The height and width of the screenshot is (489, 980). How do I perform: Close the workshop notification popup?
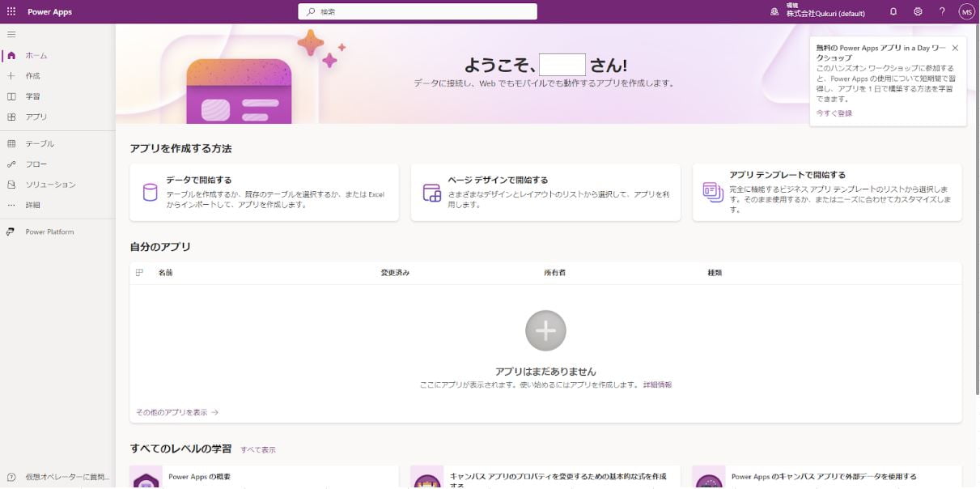click(955, 49)
